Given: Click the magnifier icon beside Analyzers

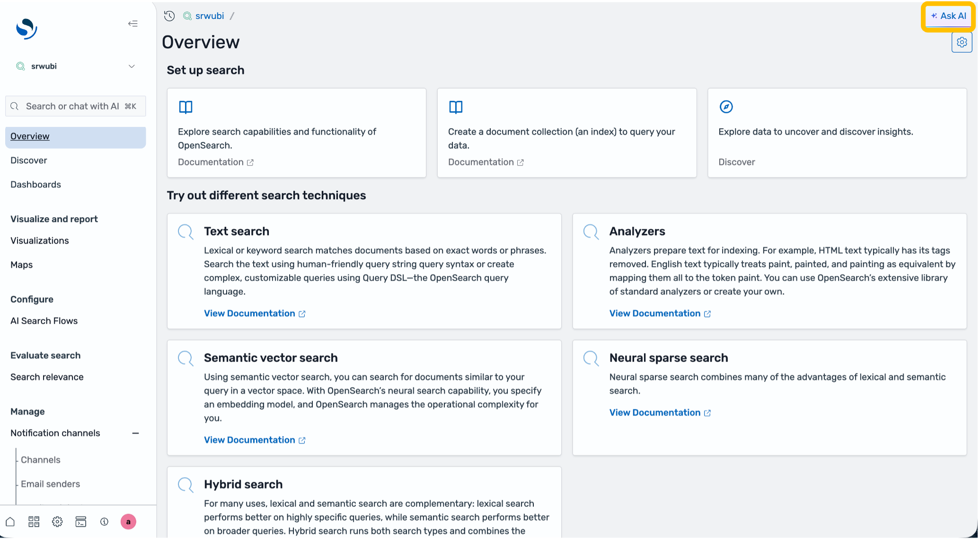Looking at the screenshot, I should [x=591, y=232].
